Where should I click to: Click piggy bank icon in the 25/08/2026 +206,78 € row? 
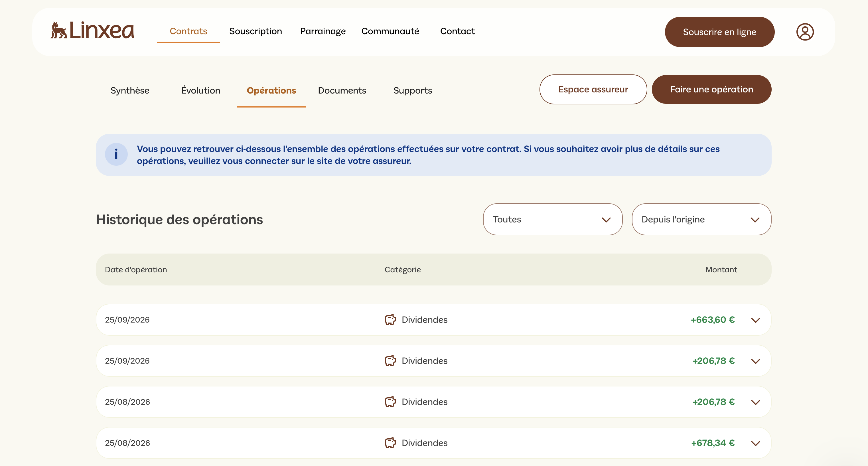point(390,402)
